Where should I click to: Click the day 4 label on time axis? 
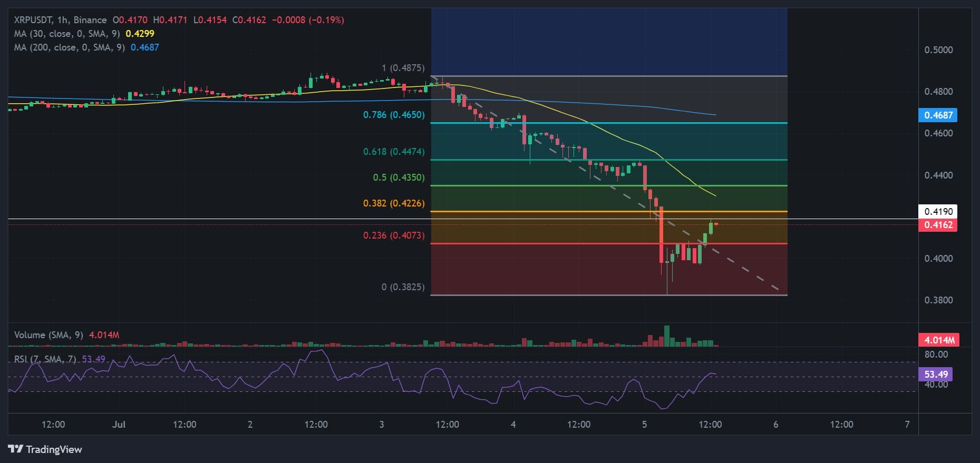pos(513,425)
